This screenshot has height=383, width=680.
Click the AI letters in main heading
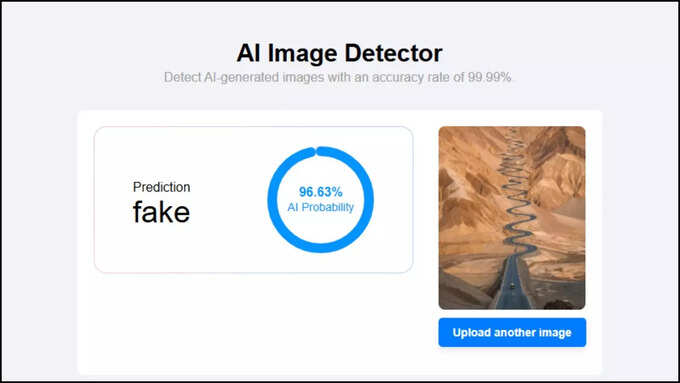[248, 53]
